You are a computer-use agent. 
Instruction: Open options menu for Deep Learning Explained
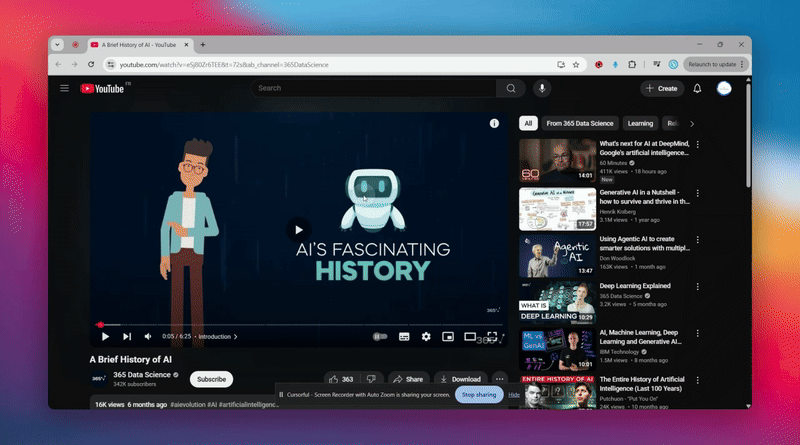[x=697, y=287]
